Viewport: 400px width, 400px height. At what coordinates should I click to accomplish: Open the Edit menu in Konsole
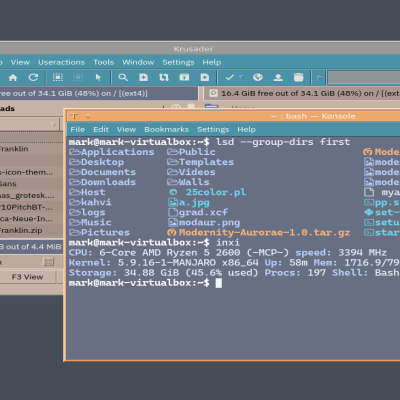[101, 129]
